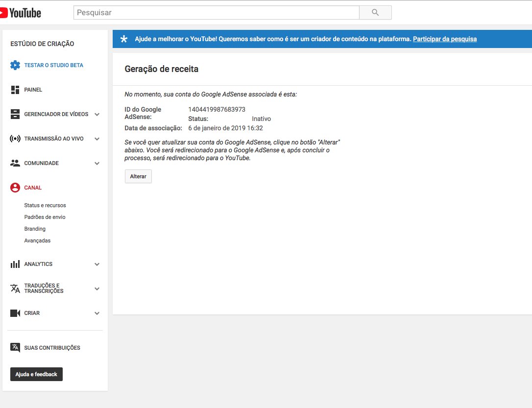532x408 pixels.
Task: Expand the Gerenciador de Vídeos chevron
Action: (97, 114)
